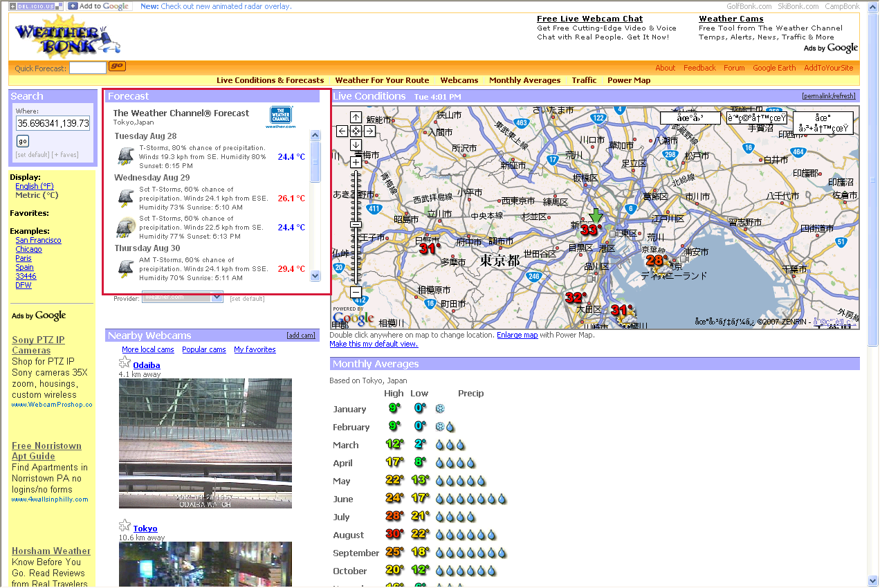Open the Odaiba webcam title link

click(x=147, y=365)
